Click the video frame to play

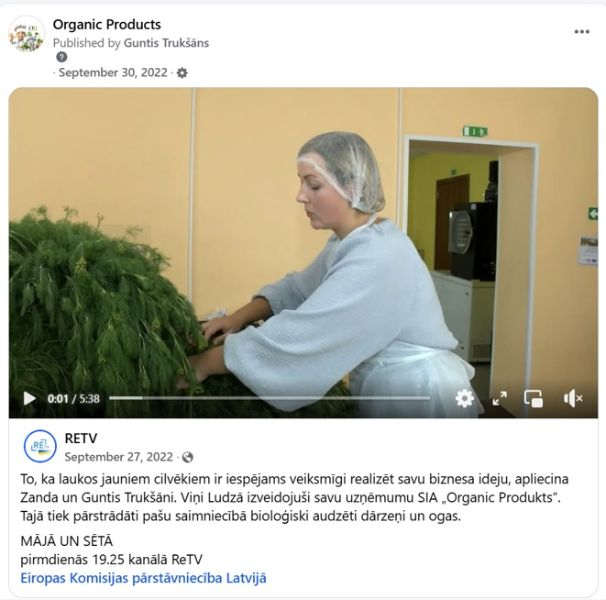pyautogui.click(x=303, y=240)
